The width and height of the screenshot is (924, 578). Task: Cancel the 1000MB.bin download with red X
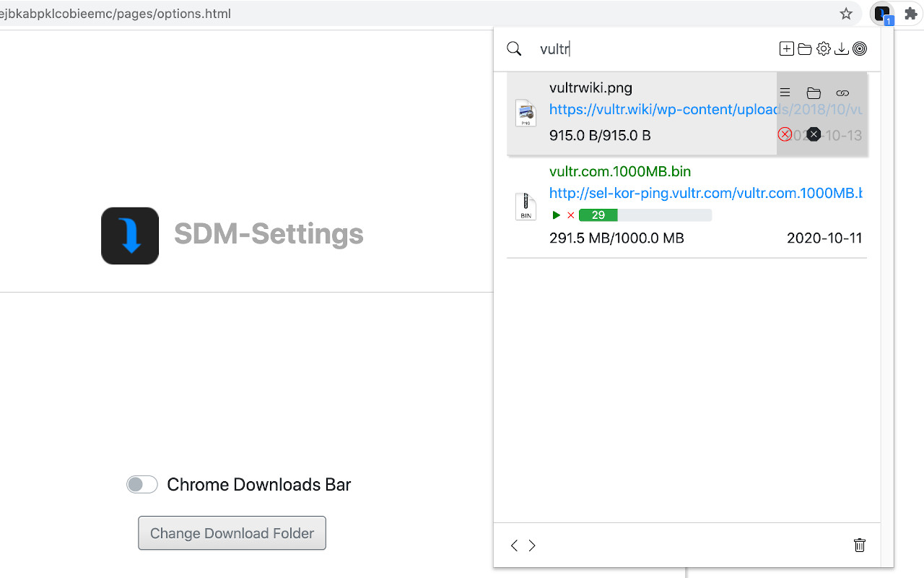(x=571, y=215)
